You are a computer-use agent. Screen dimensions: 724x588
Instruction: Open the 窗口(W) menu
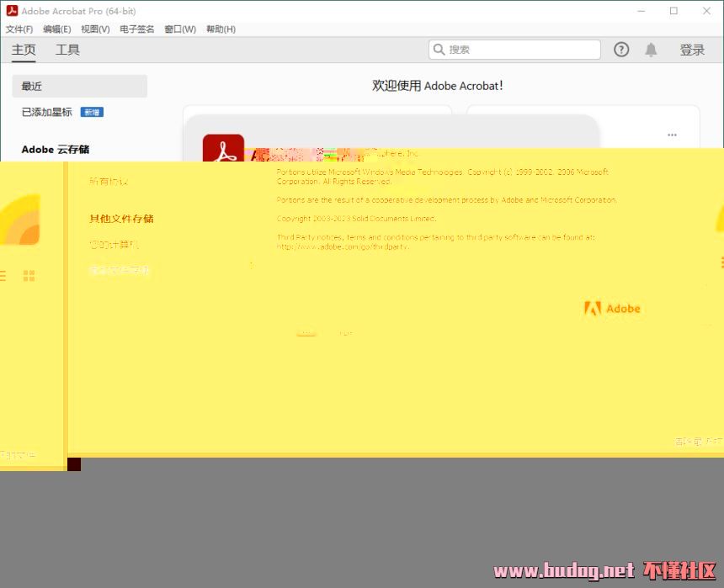pyautogui.click(x=180, y=29)
